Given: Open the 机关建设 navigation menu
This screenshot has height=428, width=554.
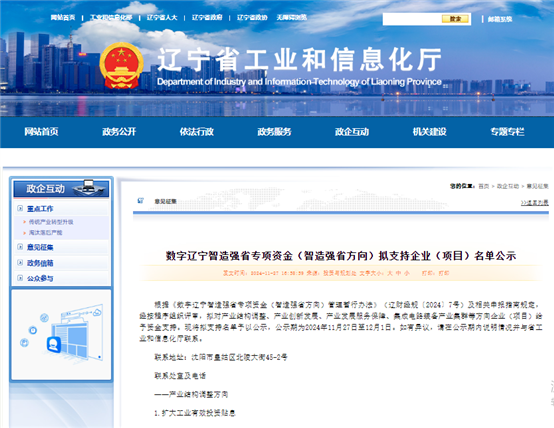Looking at the screenshot, I should pyautogui.click(x=430, y=132).
